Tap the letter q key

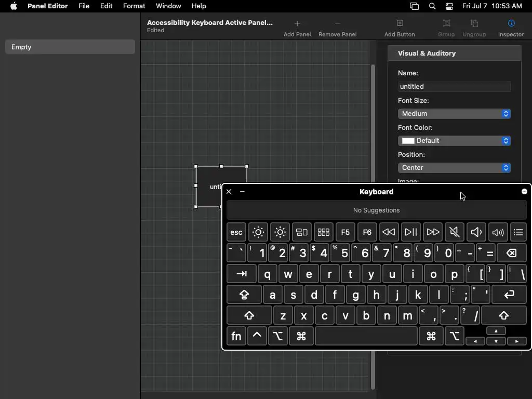(x=268, y=274)
